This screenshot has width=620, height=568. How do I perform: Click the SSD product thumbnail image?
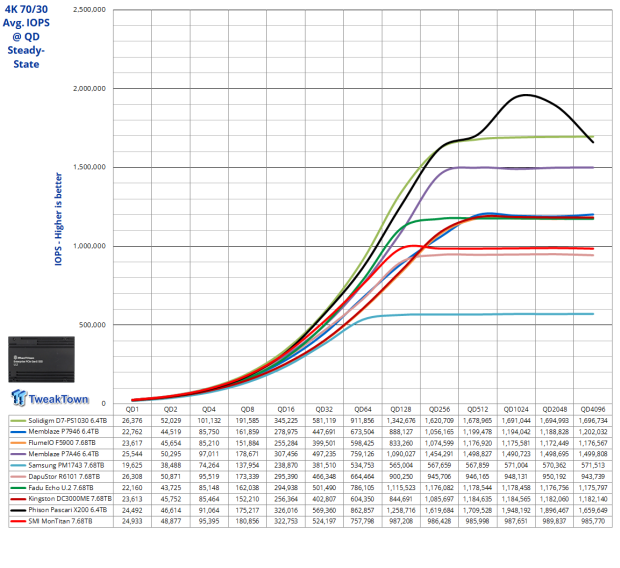42,360
